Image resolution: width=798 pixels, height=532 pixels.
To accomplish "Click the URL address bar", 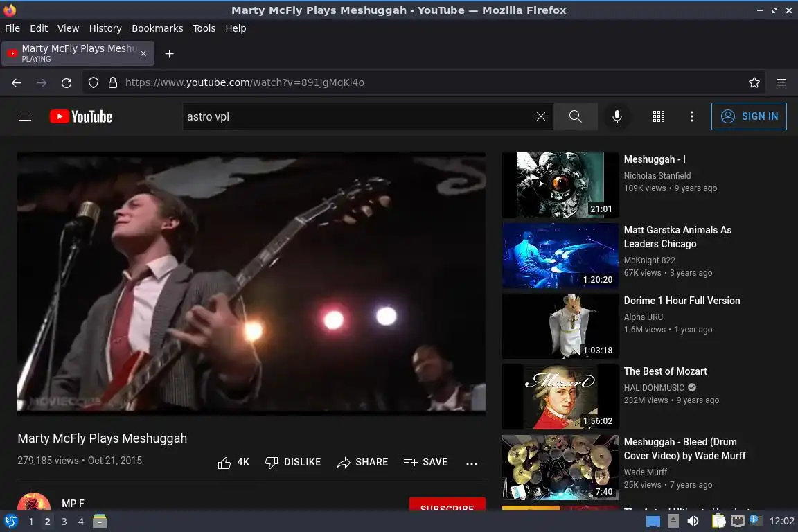I will pyautogui.click(x=423, y=82).
